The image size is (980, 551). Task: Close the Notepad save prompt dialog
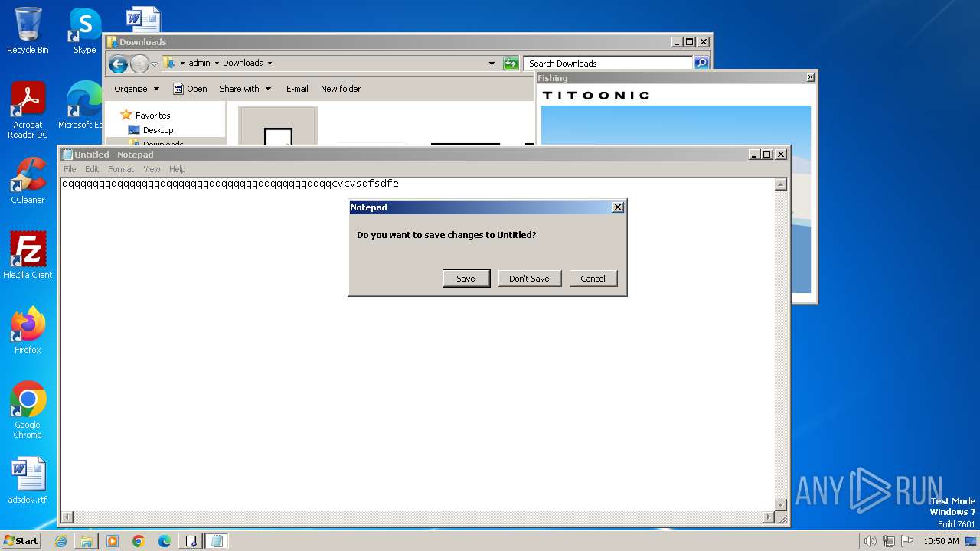pos(618,207)
